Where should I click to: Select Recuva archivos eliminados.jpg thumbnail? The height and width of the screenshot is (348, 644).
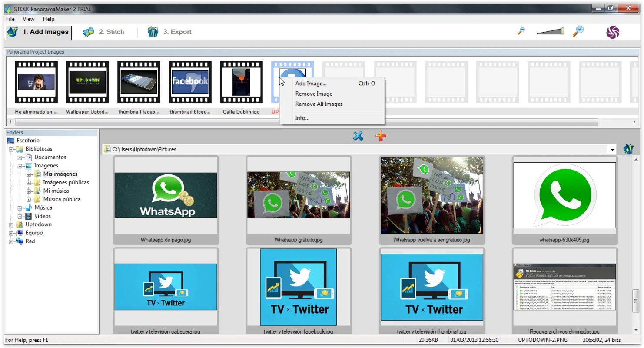564,291
